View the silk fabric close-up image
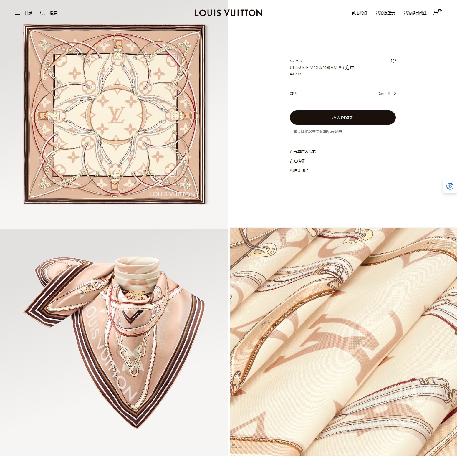 pyautogui.click(x=344, y=342)
